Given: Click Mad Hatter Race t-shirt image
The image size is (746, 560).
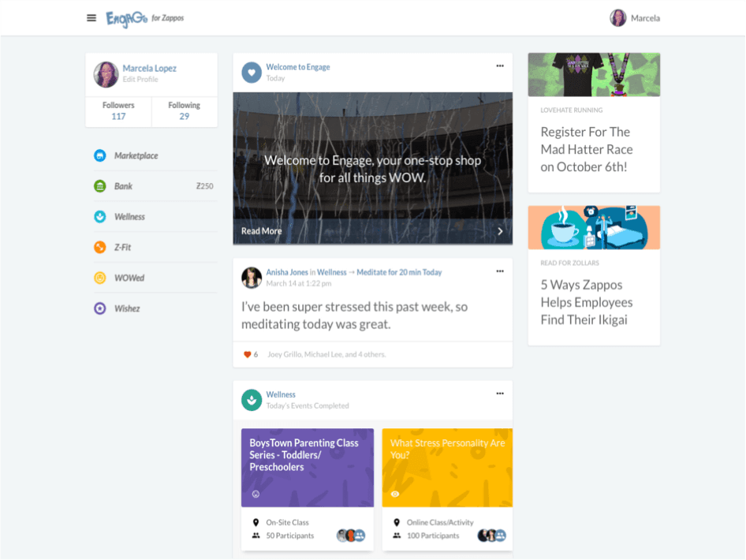Looking at the screenshot, I should click(594, 75).
